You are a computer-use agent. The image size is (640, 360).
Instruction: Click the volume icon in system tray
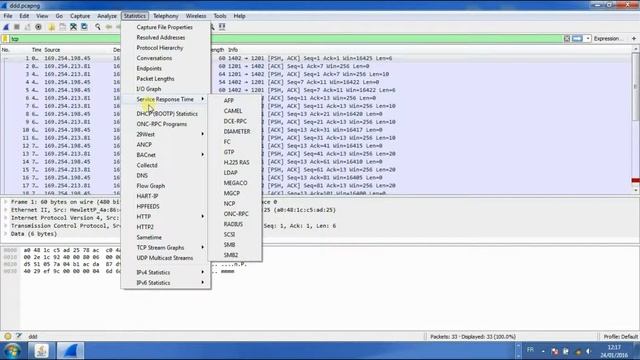(589, 351)
